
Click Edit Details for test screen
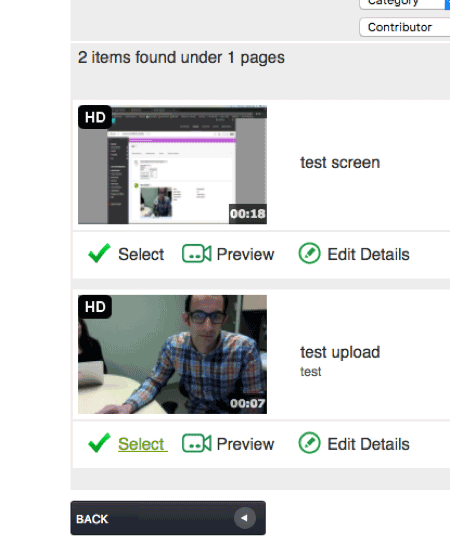click(x=368, y=254)
